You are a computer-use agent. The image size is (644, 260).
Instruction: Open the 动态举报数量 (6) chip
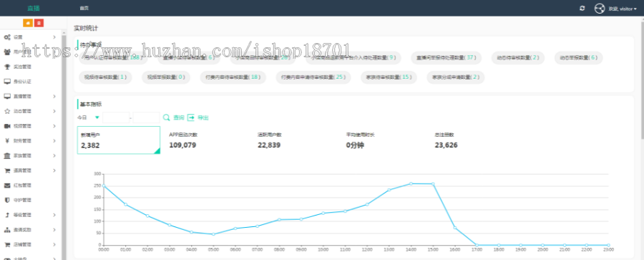click(x=579, y=57)
